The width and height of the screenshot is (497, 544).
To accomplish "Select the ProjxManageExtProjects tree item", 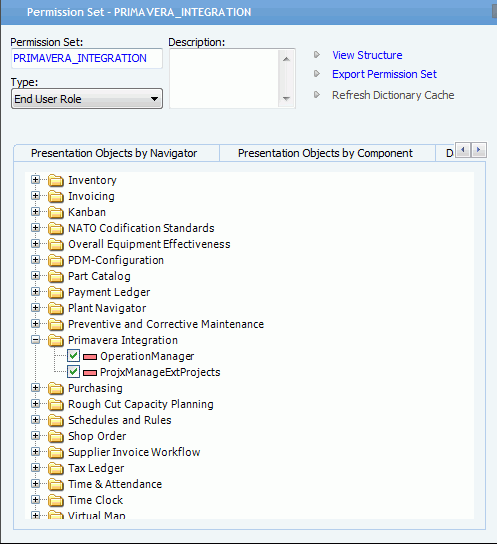I will pyautogui.click(x=160, y=372).
